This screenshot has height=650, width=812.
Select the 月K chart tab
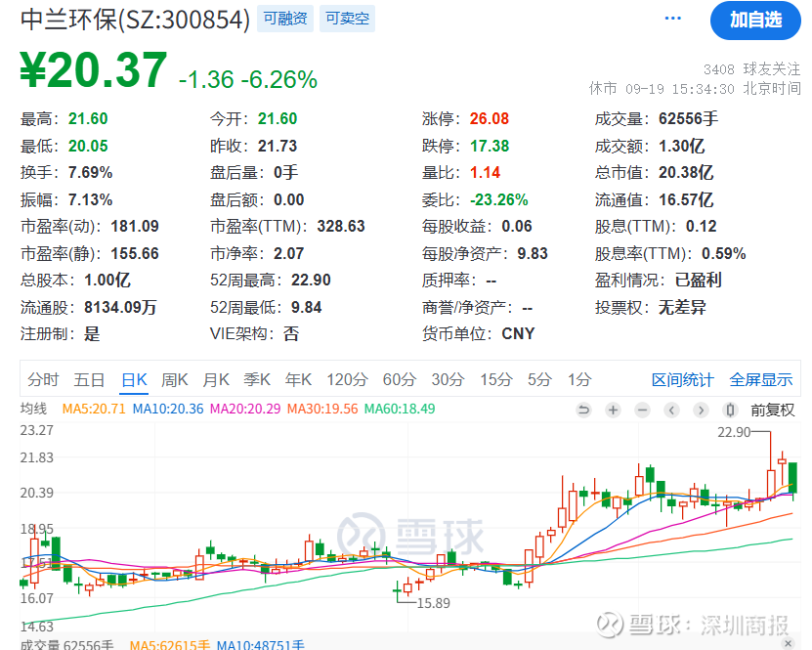click(x=216, y=379)
